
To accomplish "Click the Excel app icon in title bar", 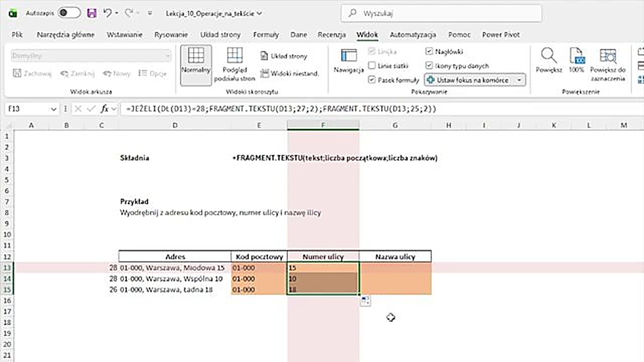I will point(13,14).
